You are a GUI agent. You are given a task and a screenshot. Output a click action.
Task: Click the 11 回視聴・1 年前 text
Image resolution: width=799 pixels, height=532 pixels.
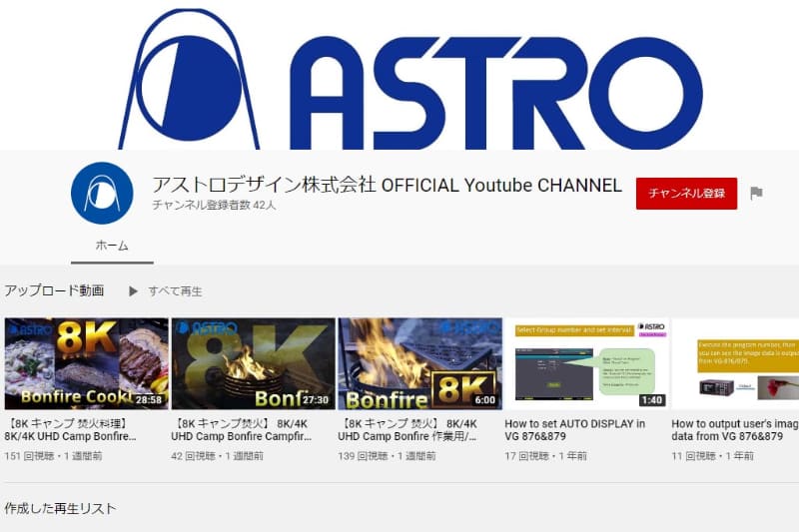tap(712, 455)
